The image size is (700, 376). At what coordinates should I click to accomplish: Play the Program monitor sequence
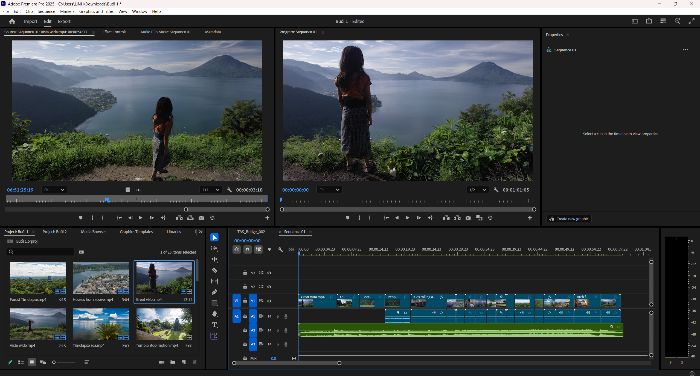click(x=407, y=218)
